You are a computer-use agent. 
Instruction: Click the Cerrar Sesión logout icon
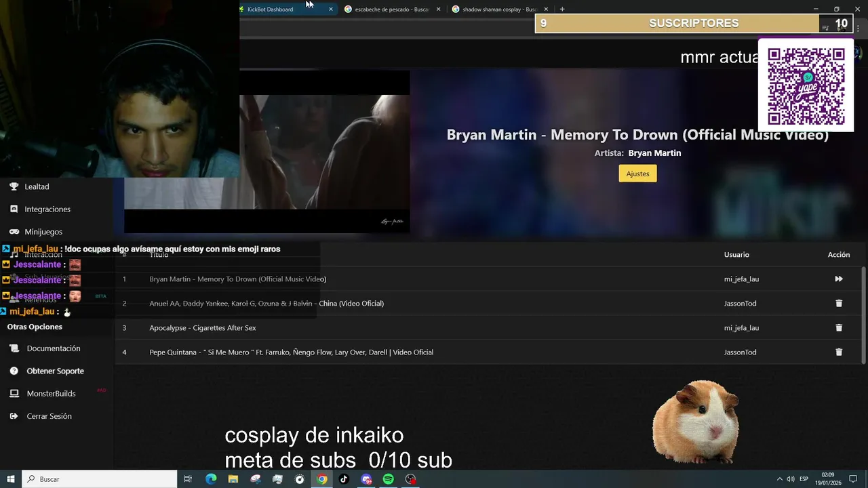pos(14,416)
